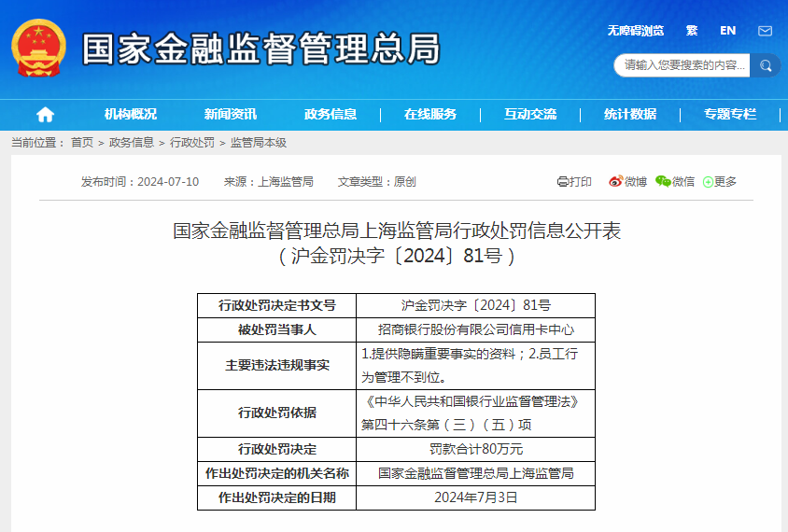Click the law text 中华人民共和国银行业监督管理法
The image size is (788, 532).
[x=472, y=401]
